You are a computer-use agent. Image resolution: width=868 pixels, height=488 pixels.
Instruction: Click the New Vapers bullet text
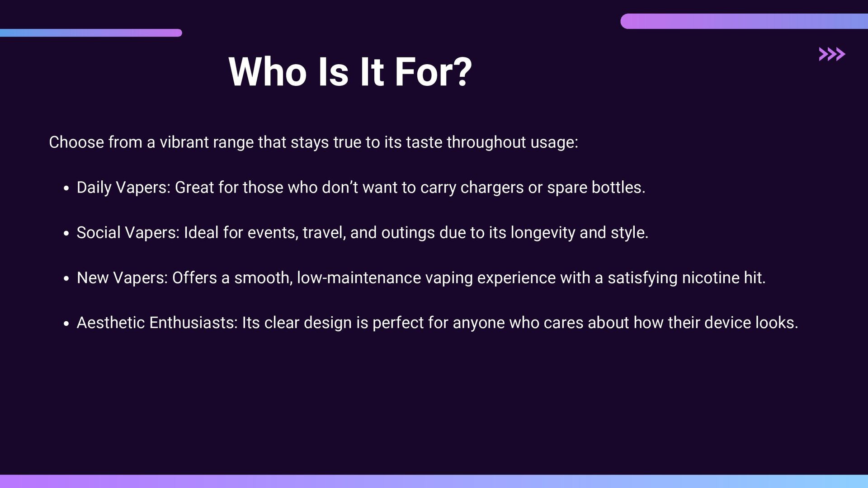coord(421,278)
